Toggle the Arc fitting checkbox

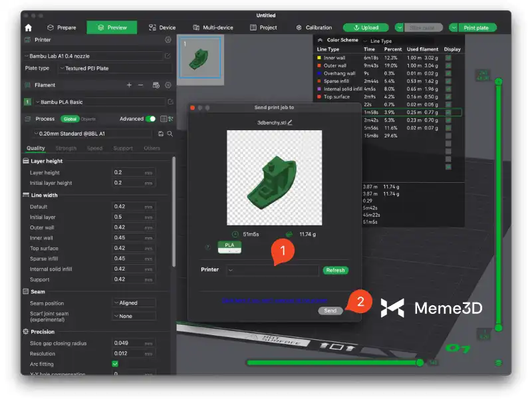[x=115, y=364]
